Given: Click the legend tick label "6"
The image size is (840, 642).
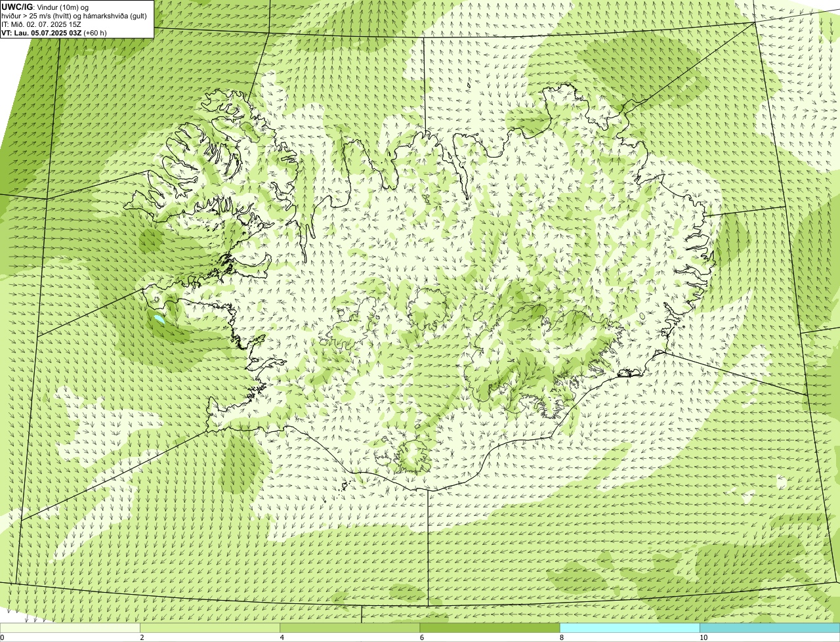Looking at the screenshot, I should (x=422, y=637).
